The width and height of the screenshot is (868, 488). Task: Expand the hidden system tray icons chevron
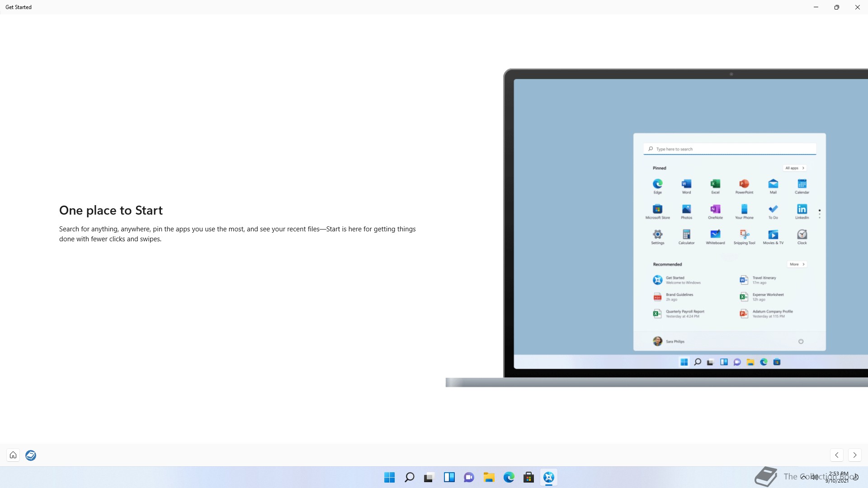pyautogui.click(x=803, y=477)
